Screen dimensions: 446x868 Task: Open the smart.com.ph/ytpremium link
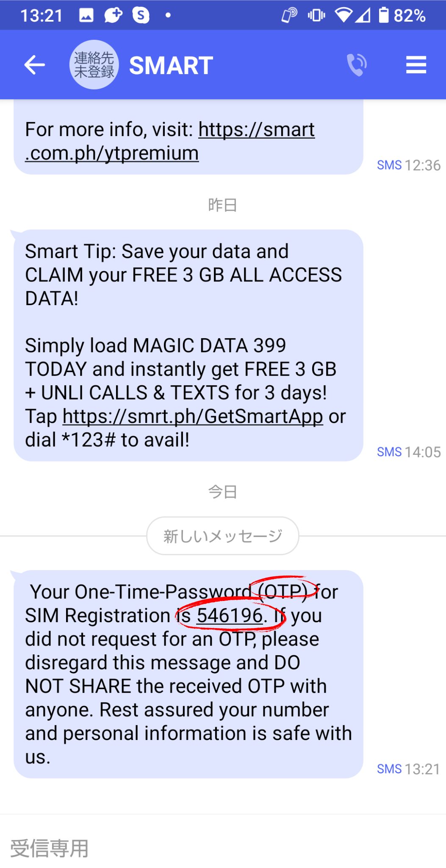[x=170, y=141]
